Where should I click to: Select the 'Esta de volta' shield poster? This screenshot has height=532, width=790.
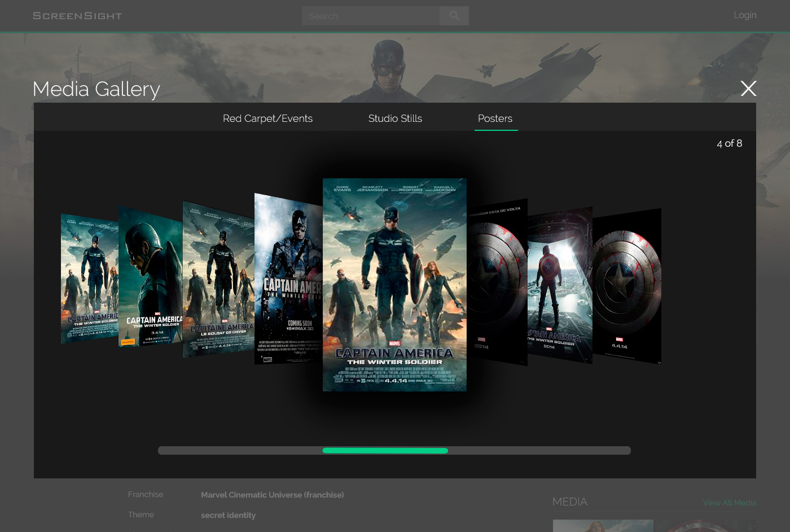(x=497, y=282)
